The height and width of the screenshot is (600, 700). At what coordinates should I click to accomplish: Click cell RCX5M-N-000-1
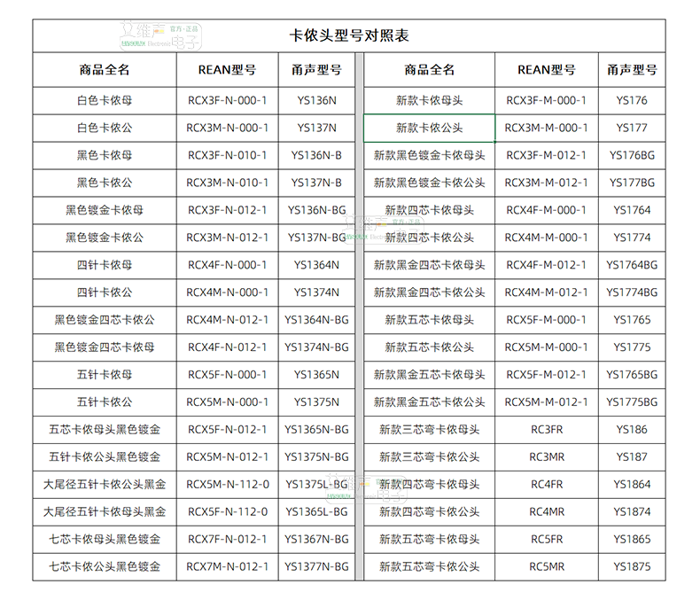pos(227,402)
